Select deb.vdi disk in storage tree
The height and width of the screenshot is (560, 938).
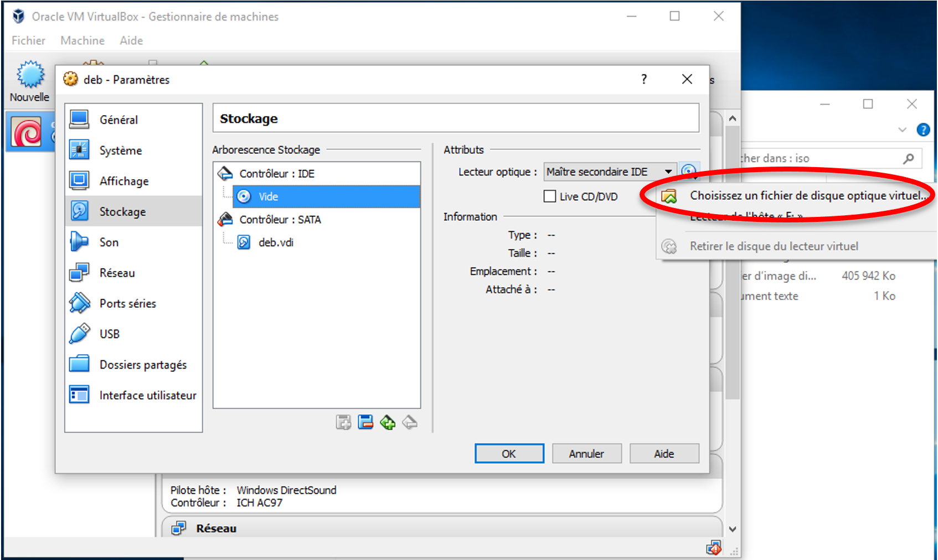pos(276,242)
